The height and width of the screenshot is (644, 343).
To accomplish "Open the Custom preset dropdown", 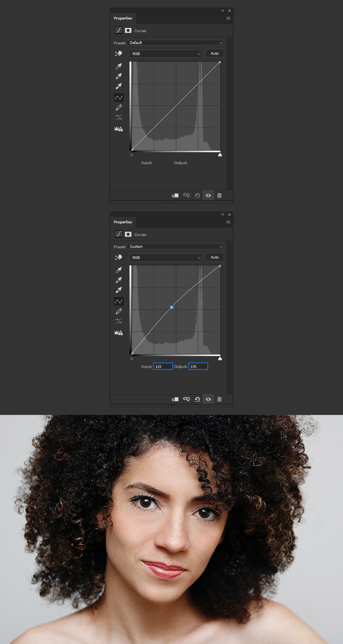I will coord(175,247).
